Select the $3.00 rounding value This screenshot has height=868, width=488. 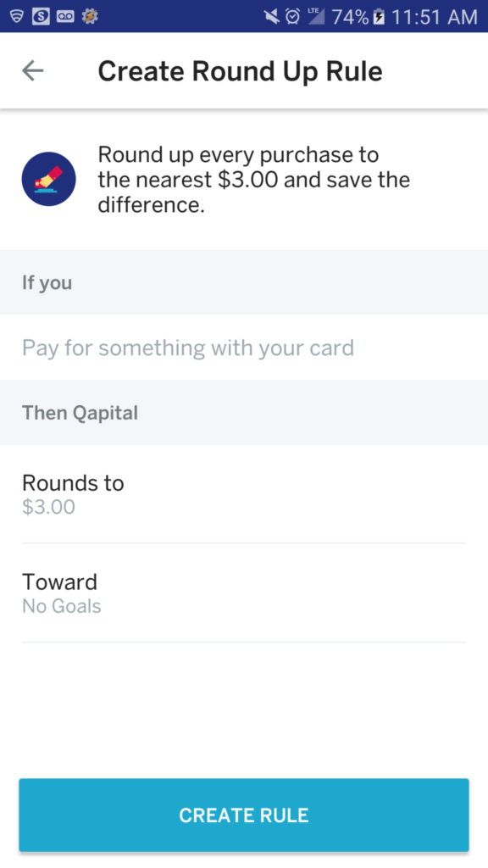click(48, 507)
